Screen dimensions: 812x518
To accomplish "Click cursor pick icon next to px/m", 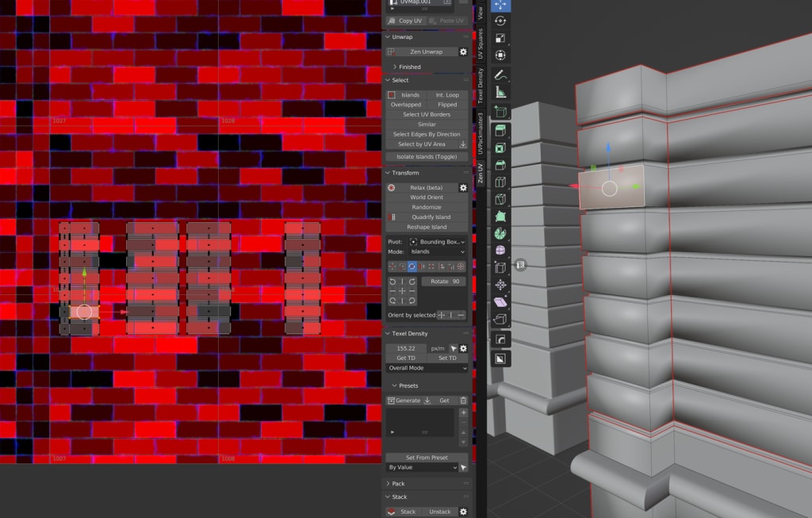I will [454, 348].
